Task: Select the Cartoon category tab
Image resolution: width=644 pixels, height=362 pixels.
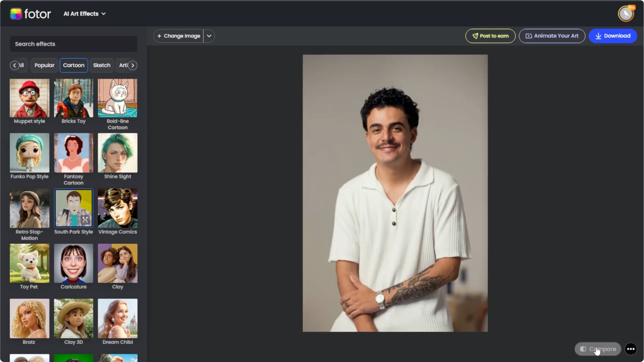Action: (x=73, y=65)
